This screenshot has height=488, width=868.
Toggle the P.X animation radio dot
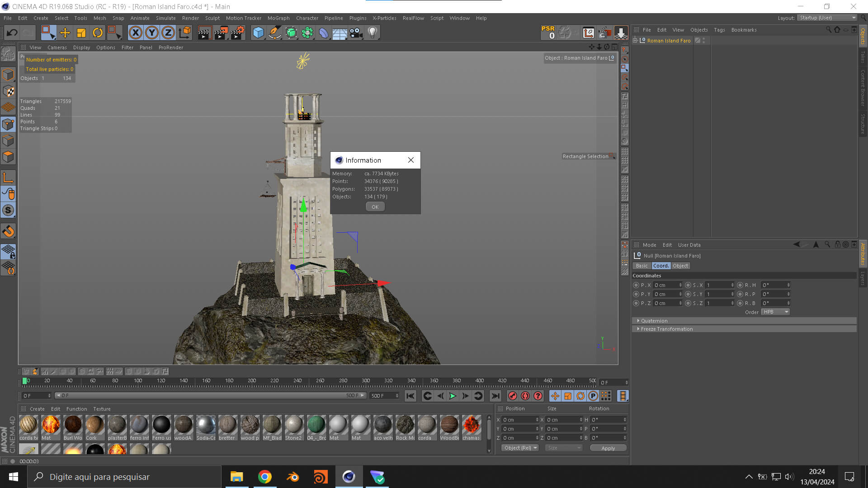click(636, 285)
